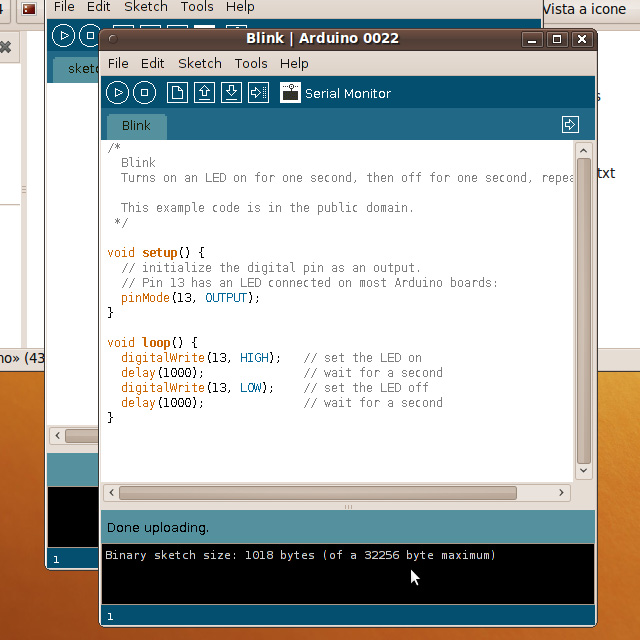Click the scroll-right arrow under the code editor
640x640 pixels.
563,493
